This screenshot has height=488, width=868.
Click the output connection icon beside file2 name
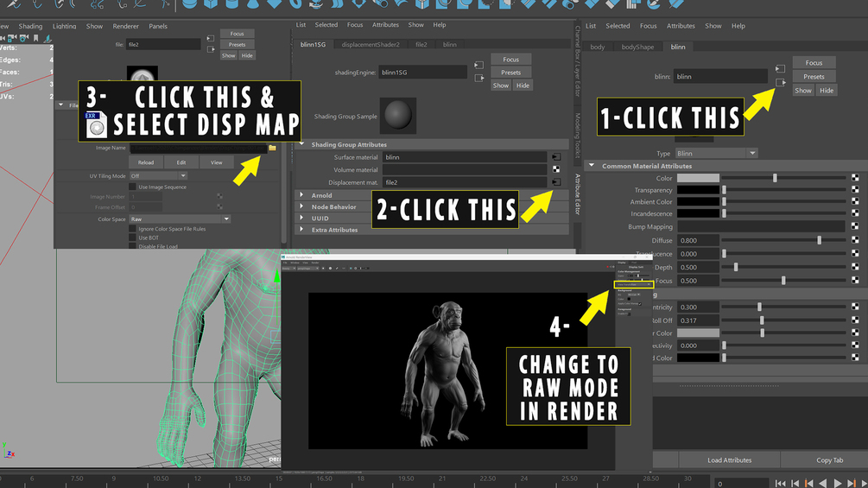tap(211, 49)
